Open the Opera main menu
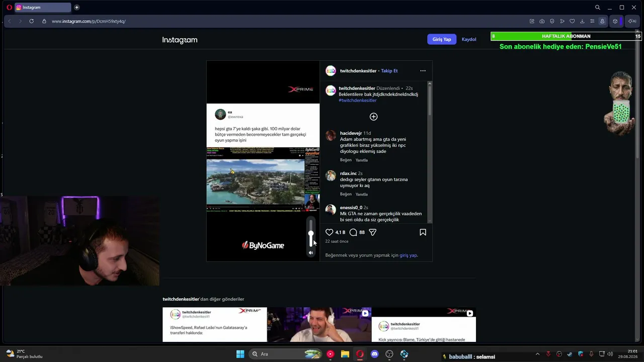 pos(9,8)
